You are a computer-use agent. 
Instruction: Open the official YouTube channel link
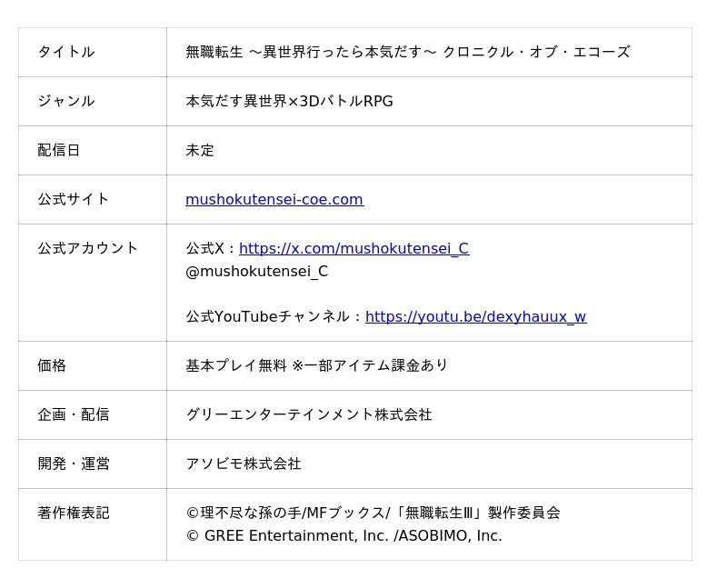(475, 317)
